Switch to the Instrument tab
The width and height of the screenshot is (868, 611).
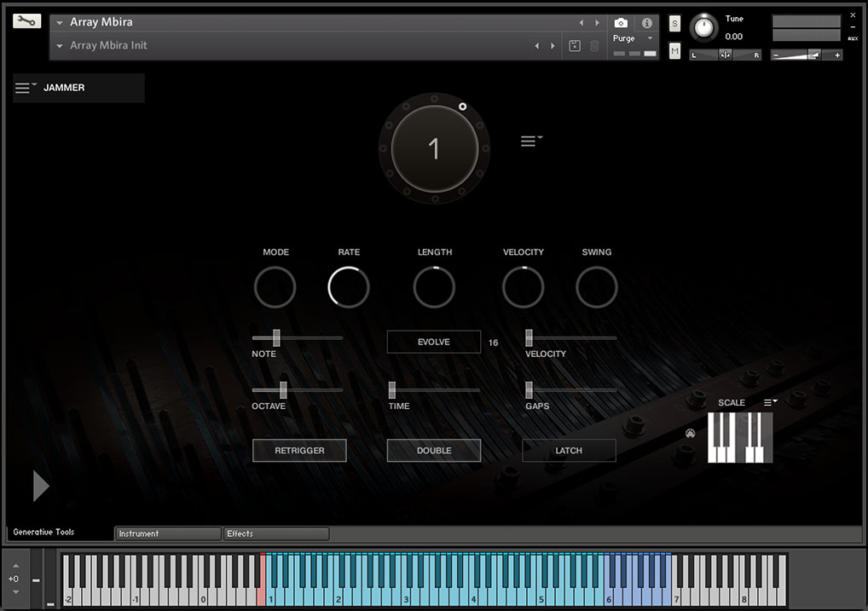pyautogui.click(x=167, y=533)
